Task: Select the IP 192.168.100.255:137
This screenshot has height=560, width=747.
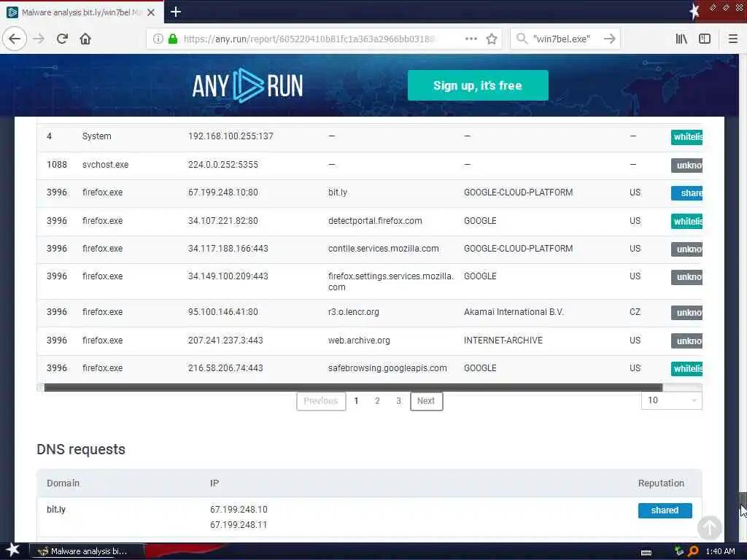Action: tap(231, 136)
